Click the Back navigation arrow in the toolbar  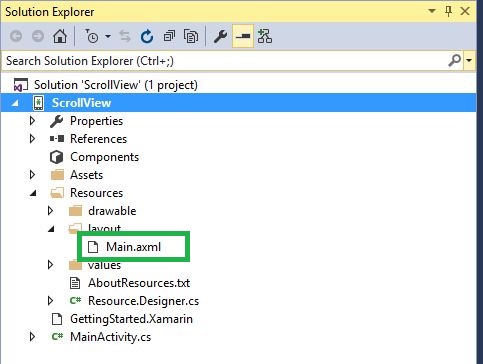[16, 36]
